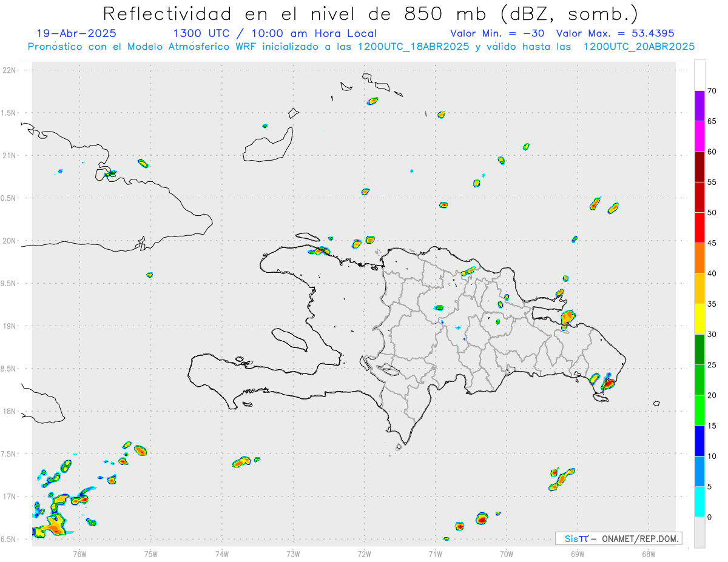This screenshot has height=562, width=728.
Task: Click the '17N' latitude label
Action: (x=10, y=497)
